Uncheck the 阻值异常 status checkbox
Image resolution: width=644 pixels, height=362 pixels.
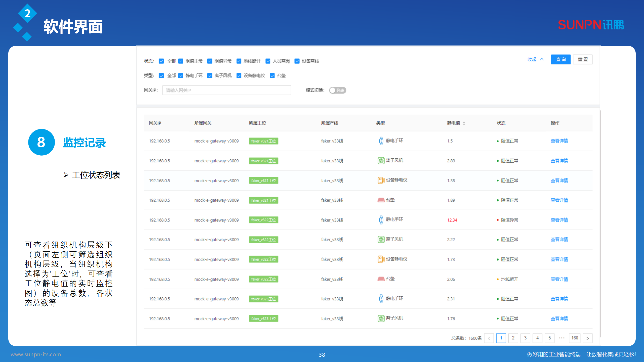click(x=210, y=61)
